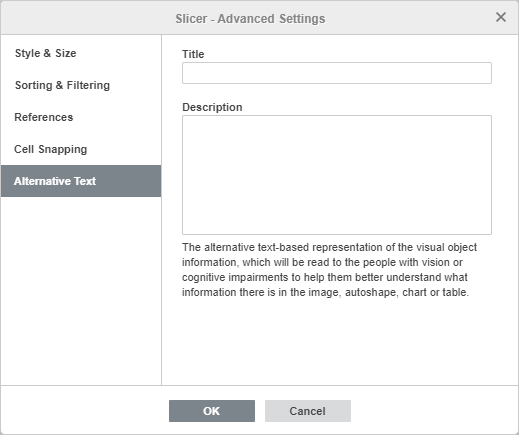Cancel the Advanced Settings dialog

[x=308, y=411]
